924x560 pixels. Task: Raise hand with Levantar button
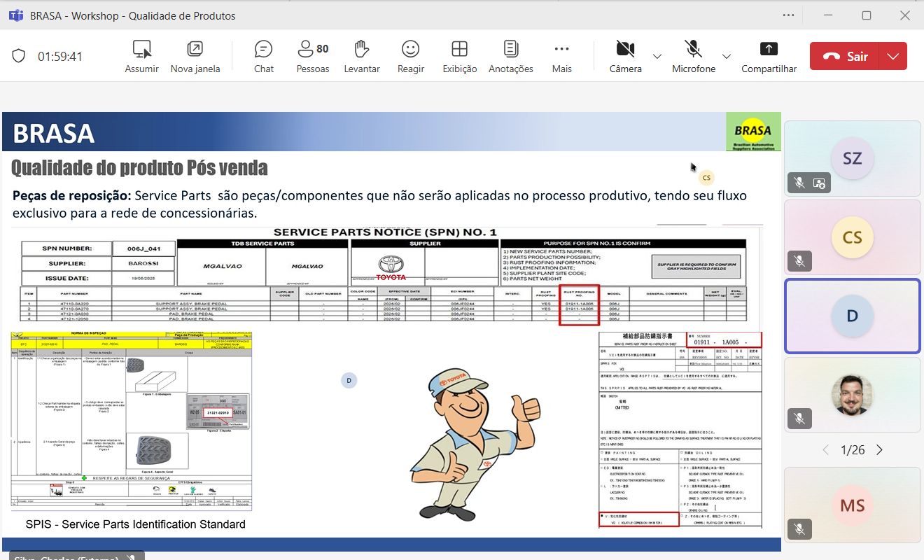(361, 57)
